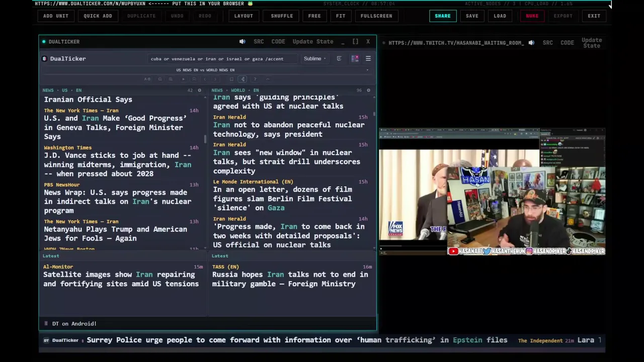Click the red NUKE button
The width and height of the screenshot is (644, 362).
pyautogui.click(x=532, y=16)
